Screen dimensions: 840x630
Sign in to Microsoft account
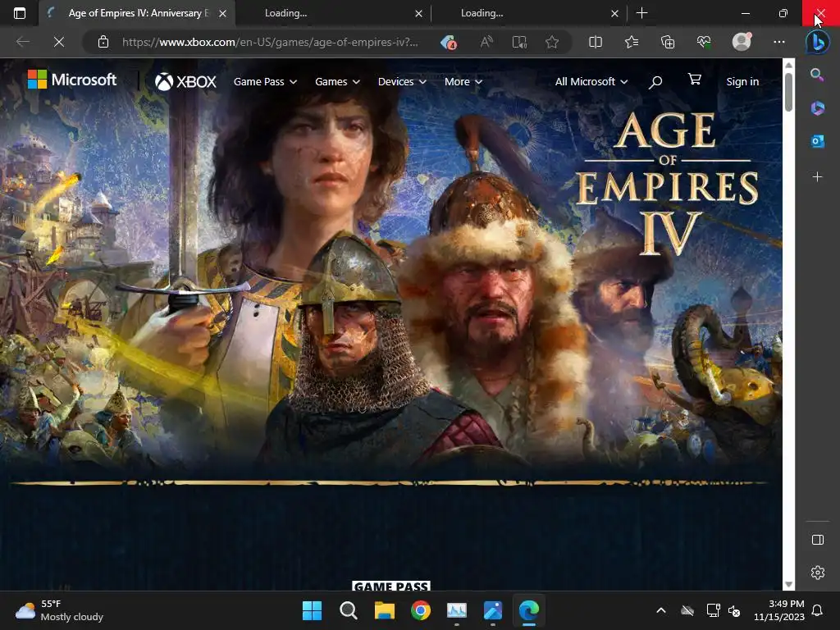742,82
